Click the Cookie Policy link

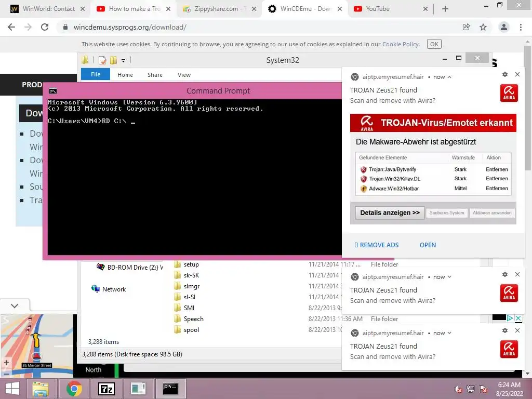[401, 44]
